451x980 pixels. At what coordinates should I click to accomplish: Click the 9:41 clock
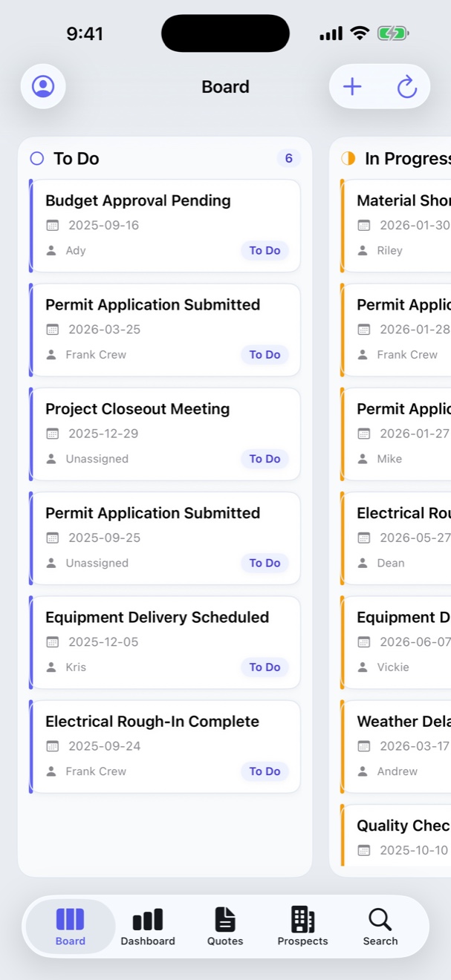[85, 33]
